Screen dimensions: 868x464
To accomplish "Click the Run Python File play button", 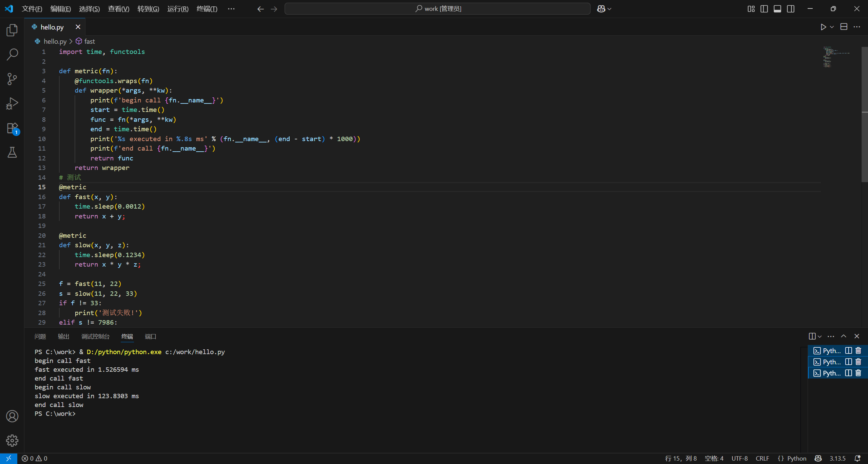I will tap(823, 27).
